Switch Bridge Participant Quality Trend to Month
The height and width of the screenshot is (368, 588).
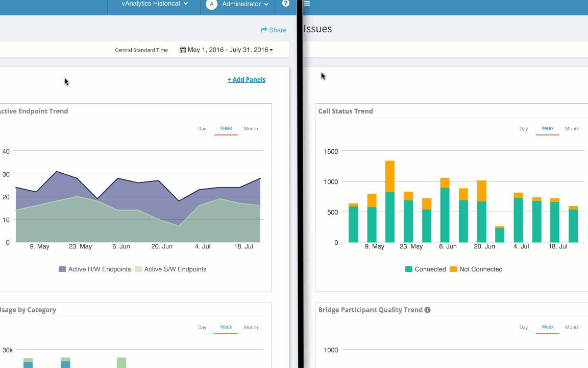[x=572, y=327]
